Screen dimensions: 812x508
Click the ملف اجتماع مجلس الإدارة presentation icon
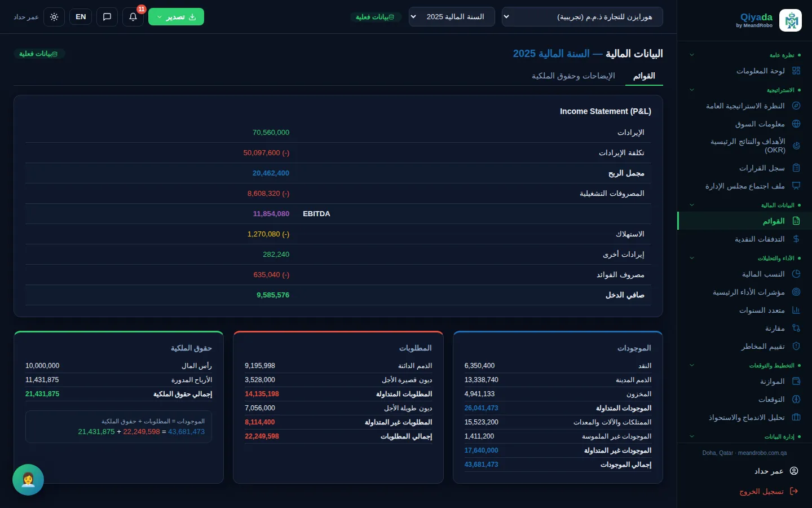[x=796, y=186]
